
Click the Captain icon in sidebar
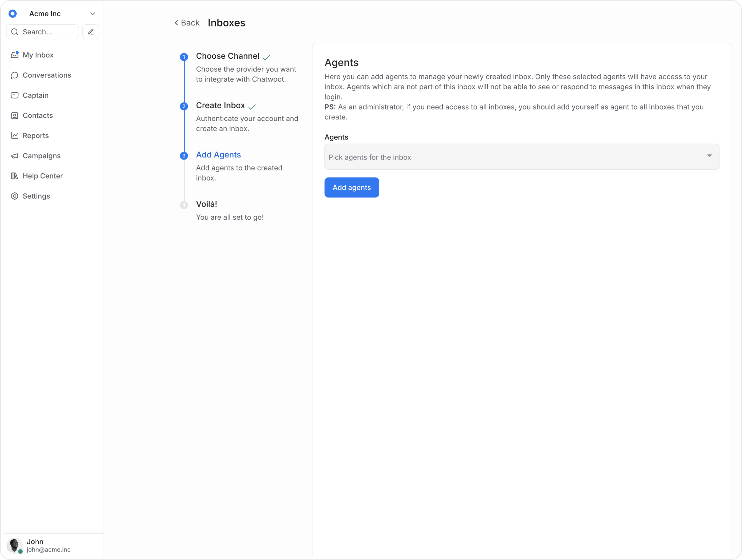[14, 95]
